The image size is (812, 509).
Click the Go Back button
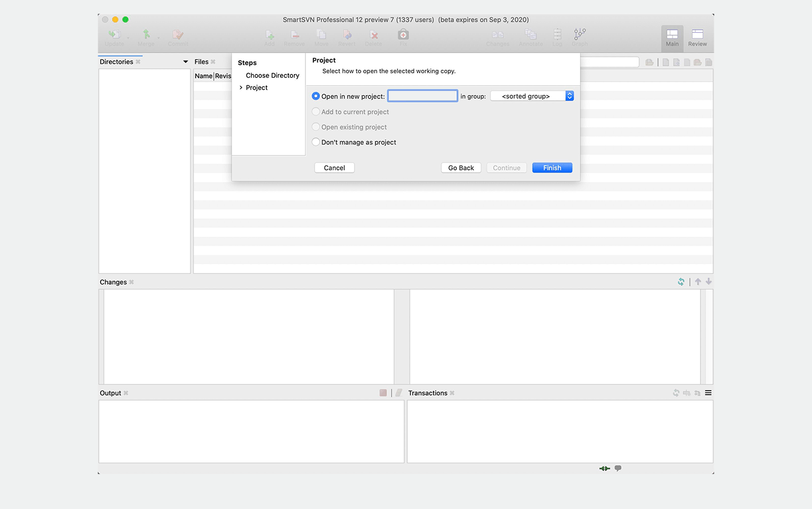tap(461, 168)
